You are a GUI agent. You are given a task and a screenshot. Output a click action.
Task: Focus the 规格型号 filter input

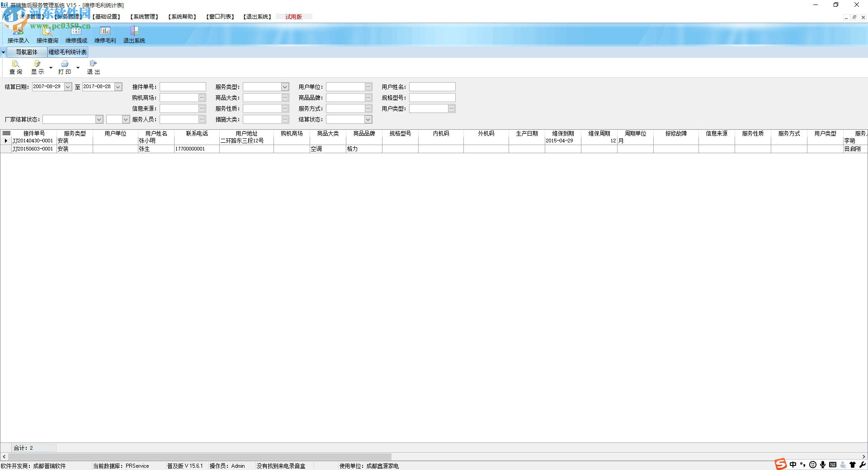[432, 98]
